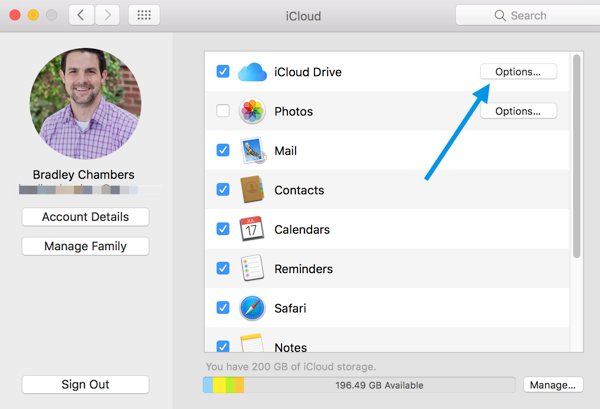Viewport: 600px width, 409px height.
Task: Click the iCloud storage usage bar
Action: click(x=359, y=385)
